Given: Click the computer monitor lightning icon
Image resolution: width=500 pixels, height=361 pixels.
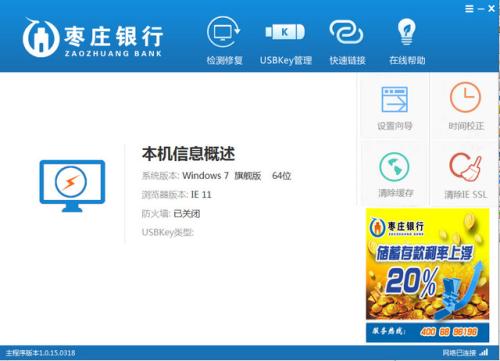Looking at the screenshot, I should pyautogui.click(x=72, y=186).
